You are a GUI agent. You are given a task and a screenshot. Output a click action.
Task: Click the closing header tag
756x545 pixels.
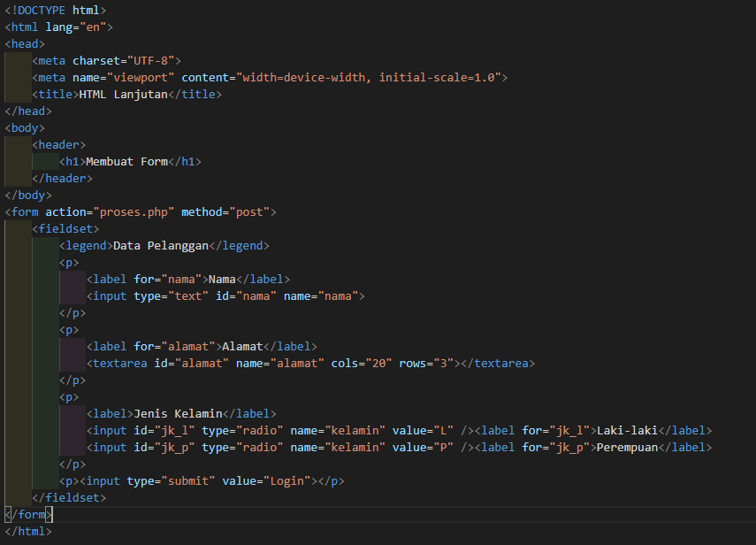point(62,179)
